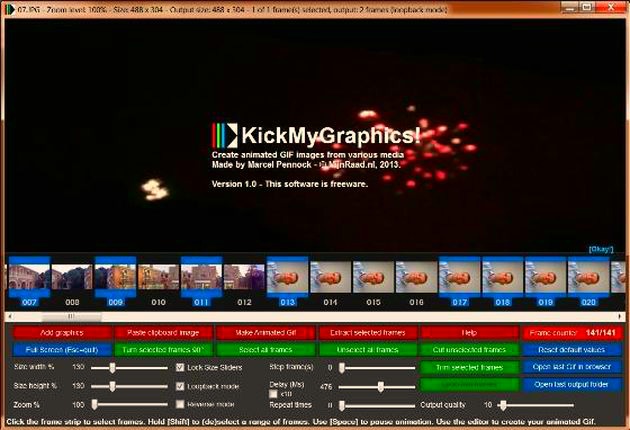Go Full Screen (Esc=quit)
The image size is (630, 430).
point(62,350)
